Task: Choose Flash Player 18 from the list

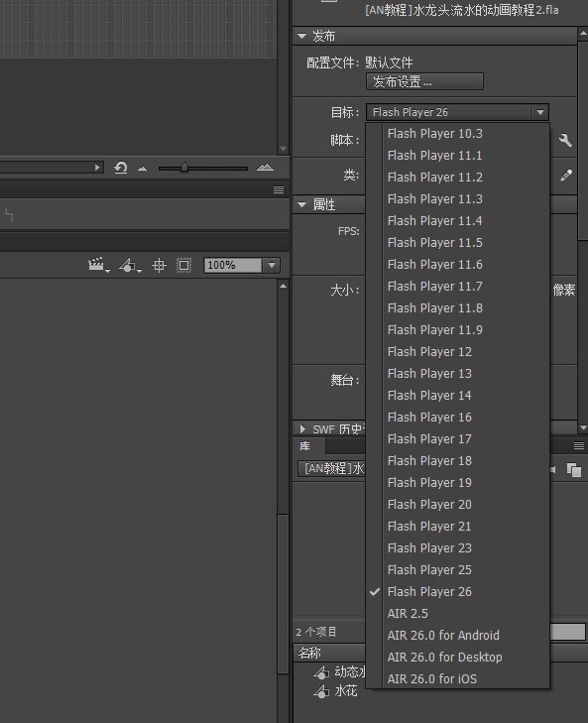Action: (x=466, y=460)
